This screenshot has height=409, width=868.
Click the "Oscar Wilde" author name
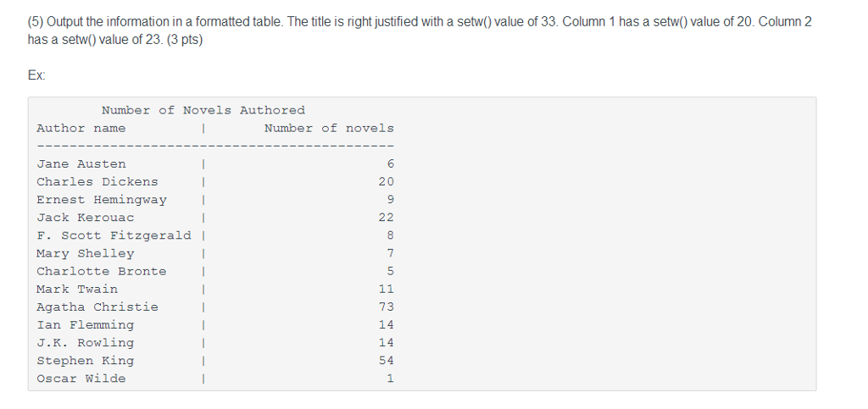(81, 379)
